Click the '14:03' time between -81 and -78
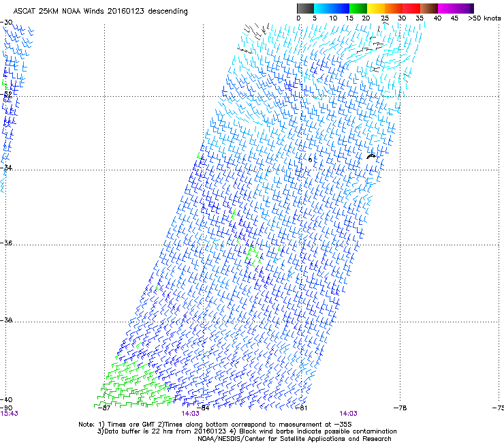 click(x=349, y=414)
